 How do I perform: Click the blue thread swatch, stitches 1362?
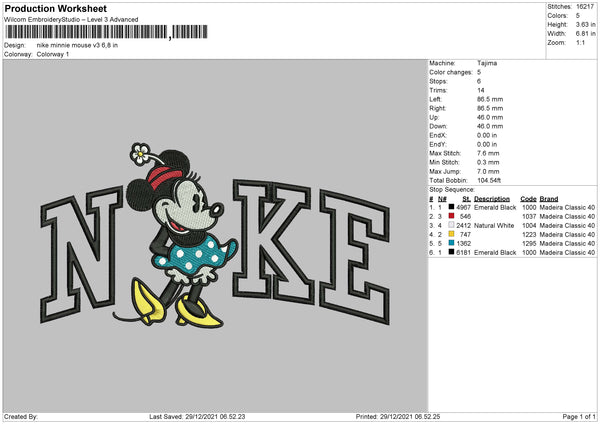452,243
